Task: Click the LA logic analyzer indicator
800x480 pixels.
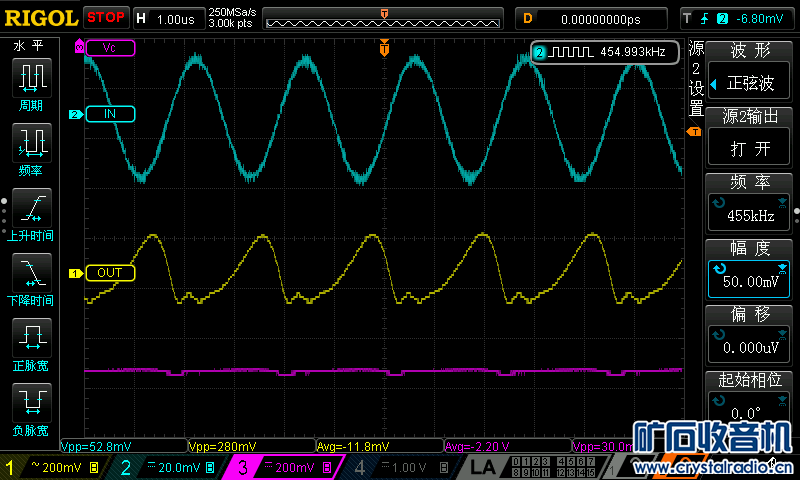Action: (483, 468)
